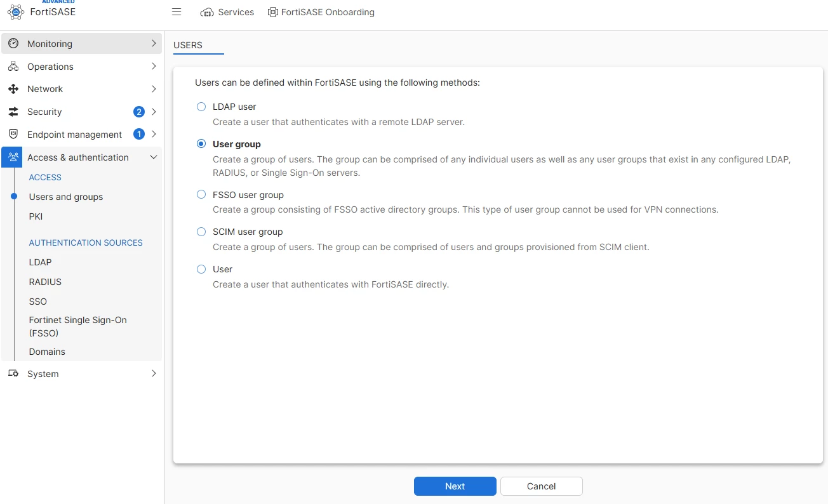Click the 'LDAP user' option label

tap(234, 107)
